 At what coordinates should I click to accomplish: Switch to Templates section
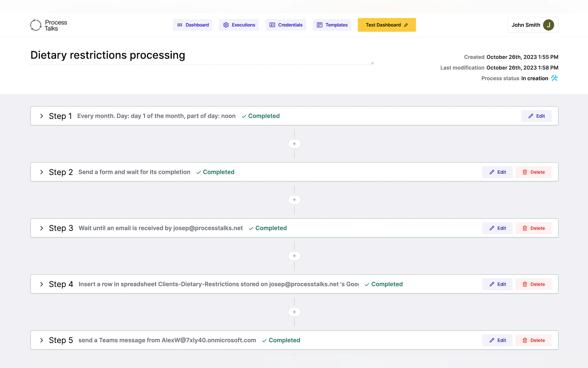[x=332, y=25]
